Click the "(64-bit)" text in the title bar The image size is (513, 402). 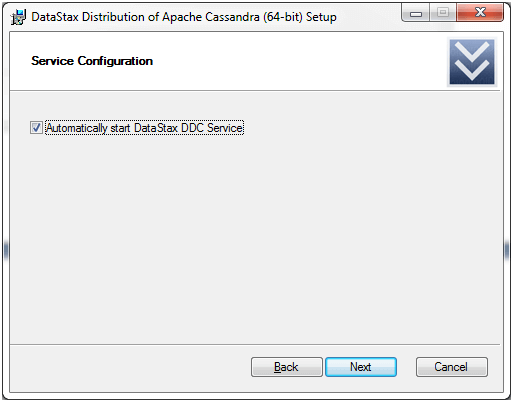[x=283, y=17]
